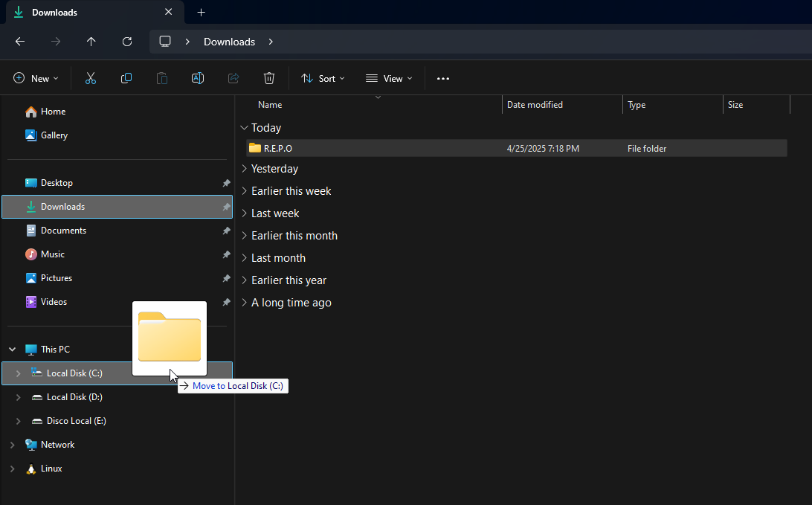
Task: Click the Paste icon in the toolbar
Action: (x=162, y=78)
